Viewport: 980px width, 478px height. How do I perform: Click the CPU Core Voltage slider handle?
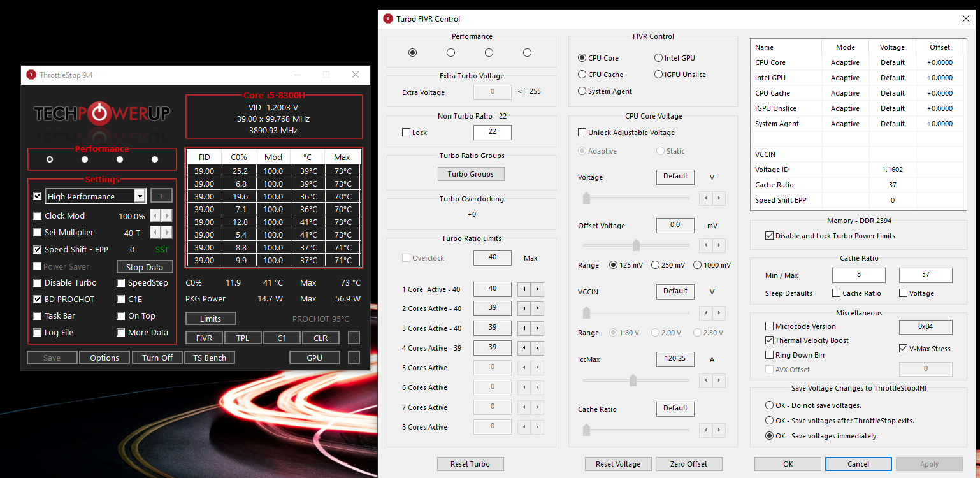click(586, 198)
